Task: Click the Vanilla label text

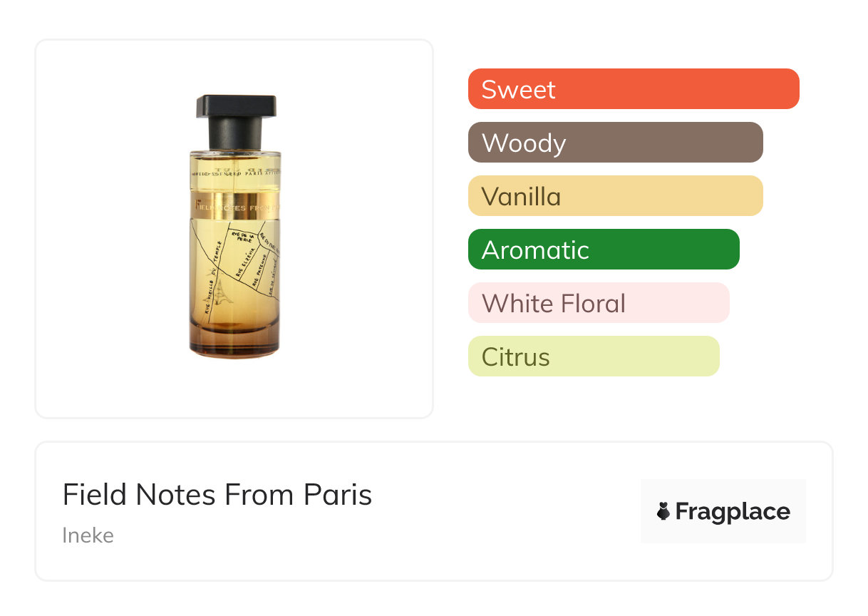Action: 521,196
